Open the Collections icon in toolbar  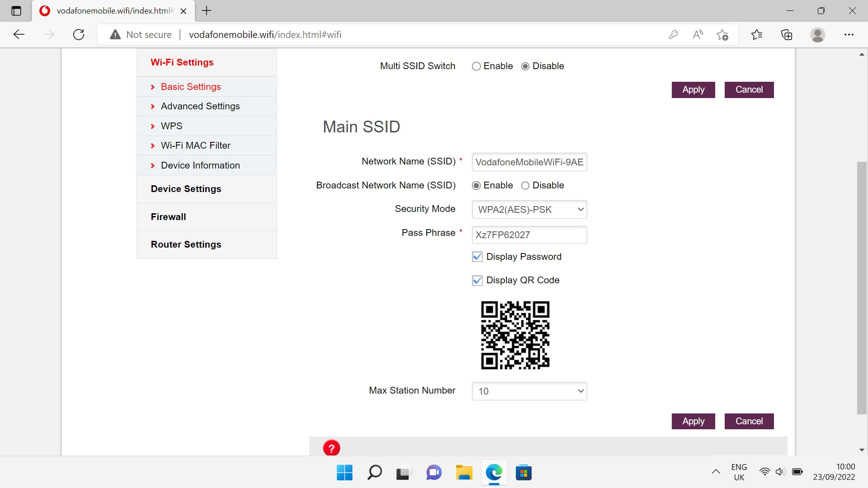(x=787, y=35)
